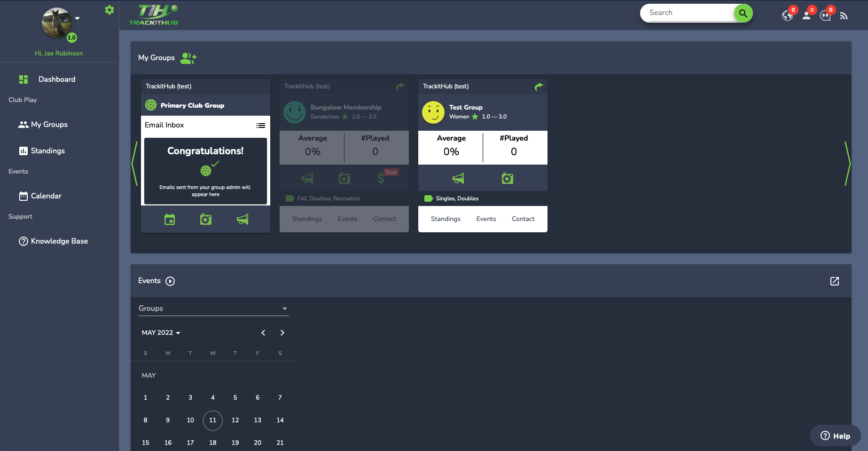Open Email Inbox list menu icon
The width and height of the screenshot is (868, 451).
(x=261, y=126)
